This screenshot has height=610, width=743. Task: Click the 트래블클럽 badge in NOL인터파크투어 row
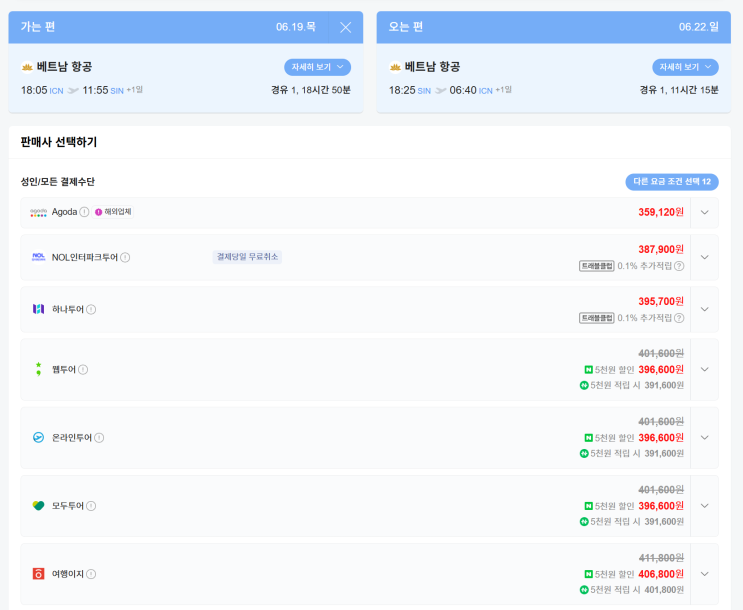(x=597, y=266)
